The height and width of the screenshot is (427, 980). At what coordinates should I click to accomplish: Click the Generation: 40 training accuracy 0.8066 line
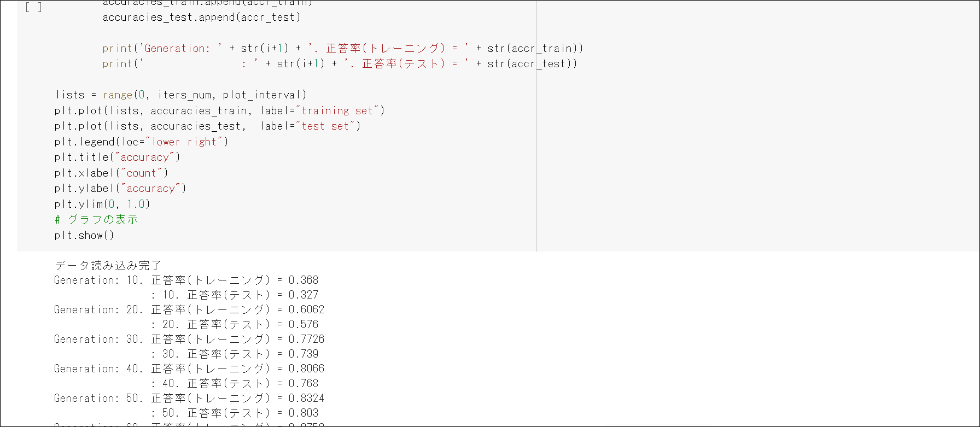(189, 368)
